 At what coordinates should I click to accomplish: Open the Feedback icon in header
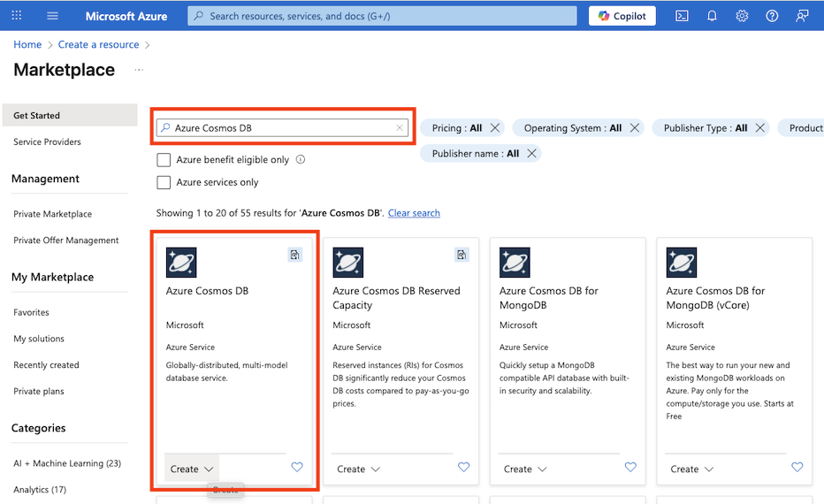pyautogui.click(x=802, y=16)
